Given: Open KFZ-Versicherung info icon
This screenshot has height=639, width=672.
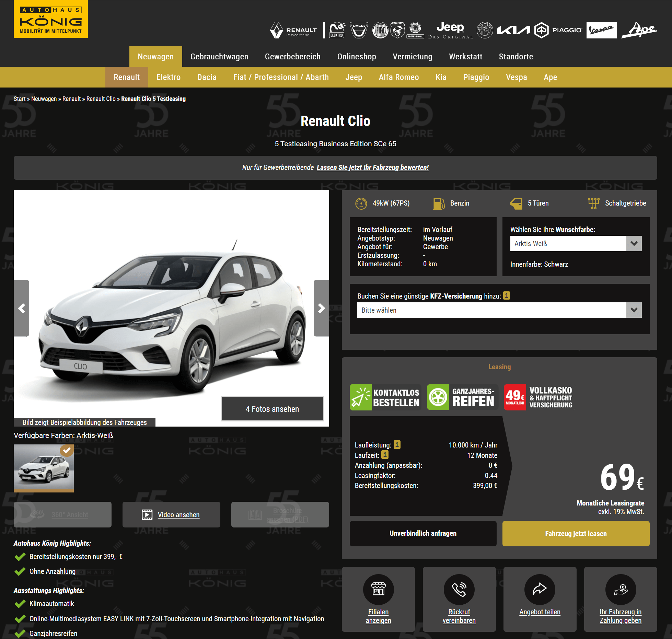Looking at the screenshot, I should [x=507, y=295].
